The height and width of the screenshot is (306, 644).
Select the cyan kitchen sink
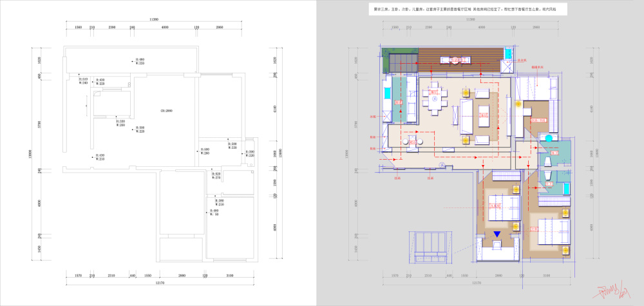[x=387, y=93]
